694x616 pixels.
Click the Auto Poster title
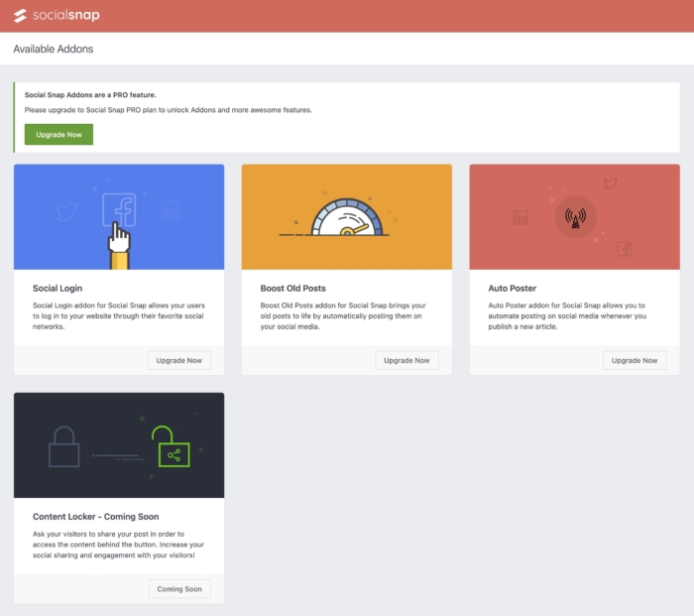[x=513, y=289]
